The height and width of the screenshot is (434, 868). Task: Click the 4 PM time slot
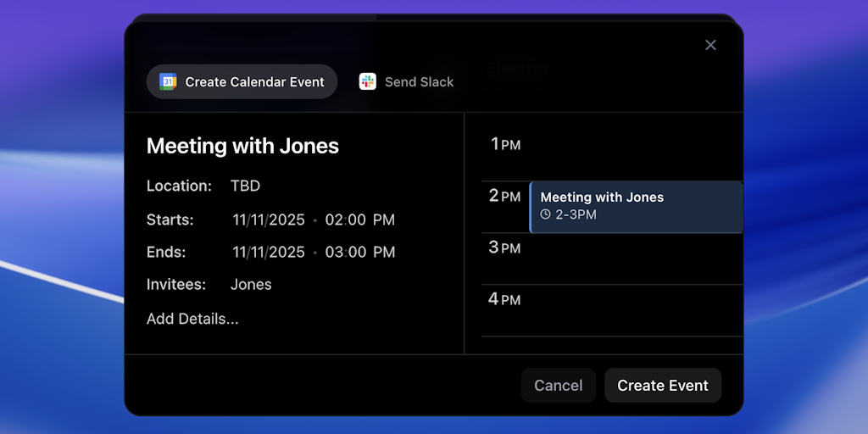pyautogui.click(x=636, y=309)
